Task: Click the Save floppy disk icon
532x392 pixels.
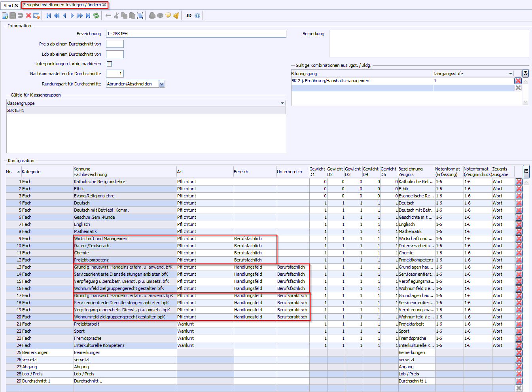Action: 13,15
